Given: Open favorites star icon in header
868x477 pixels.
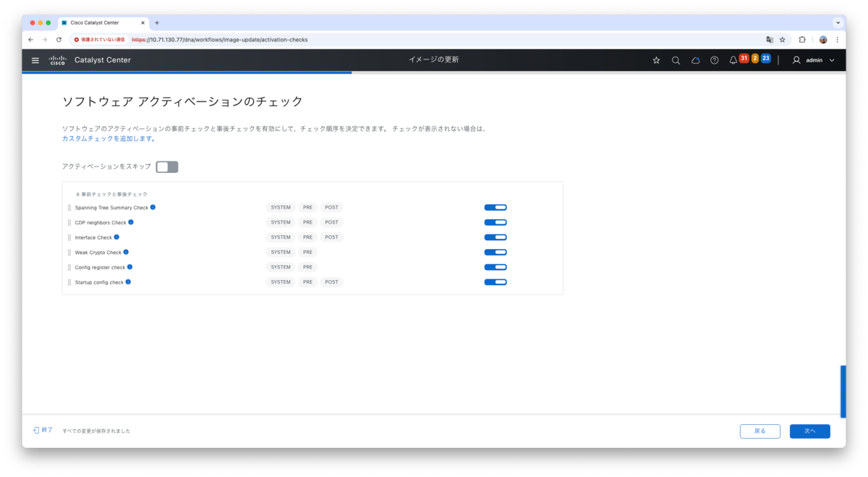Looking at the screenshot, I should pos(656,60).
